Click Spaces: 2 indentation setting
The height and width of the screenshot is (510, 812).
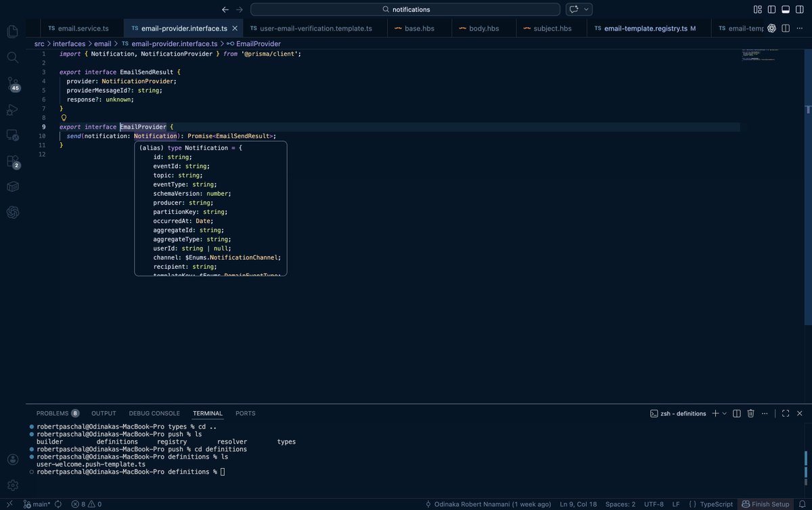pyautogui.click(x=621, y=504)
